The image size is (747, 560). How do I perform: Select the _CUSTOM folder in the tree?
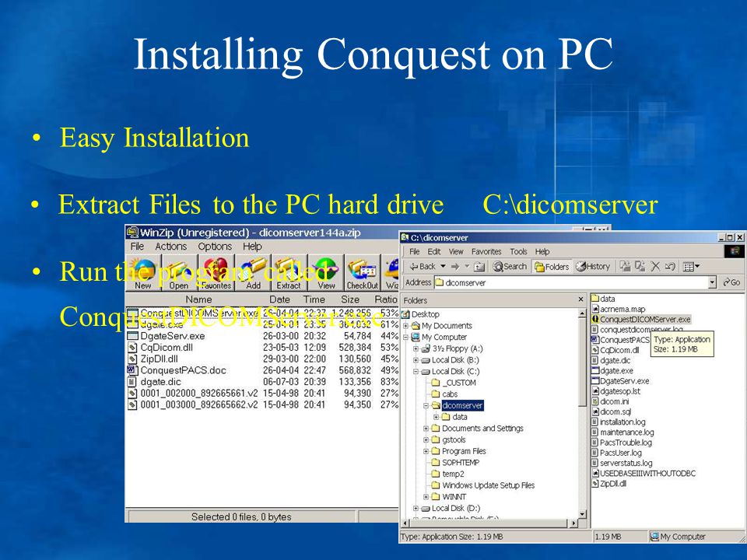(459, 383)
